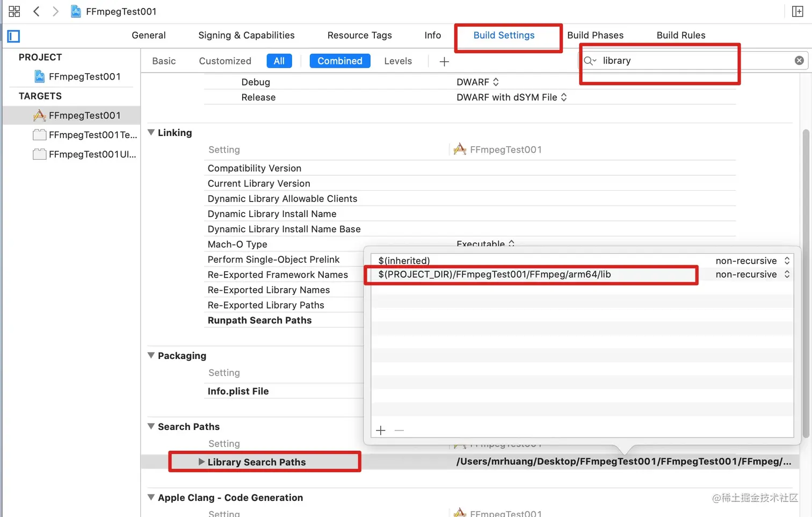Select the Compatibility Version setting

point(255,168)
